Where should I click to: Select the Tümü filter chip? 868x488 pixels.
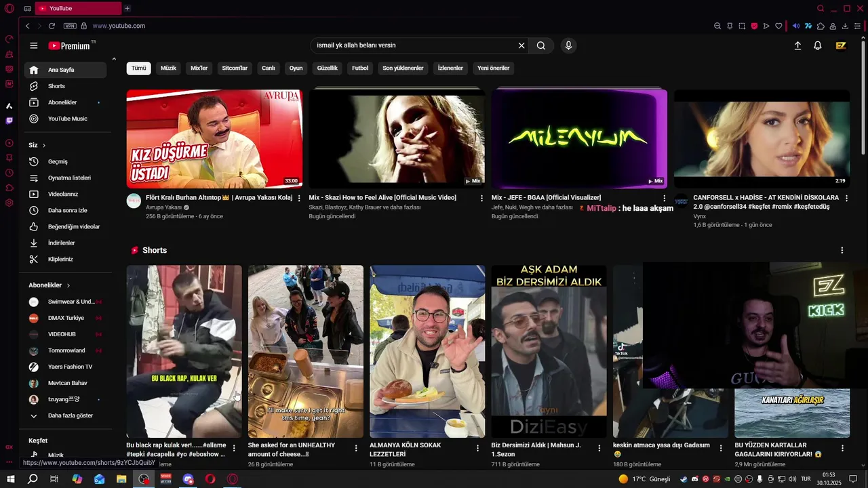click(x=138, y=68)
